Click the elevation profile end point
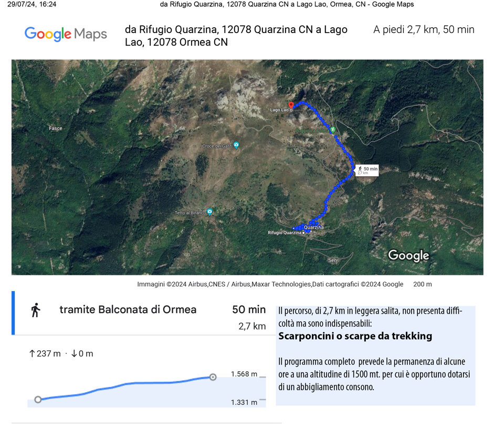The width and height of the screenshot is (504, 430). [213, 377]
